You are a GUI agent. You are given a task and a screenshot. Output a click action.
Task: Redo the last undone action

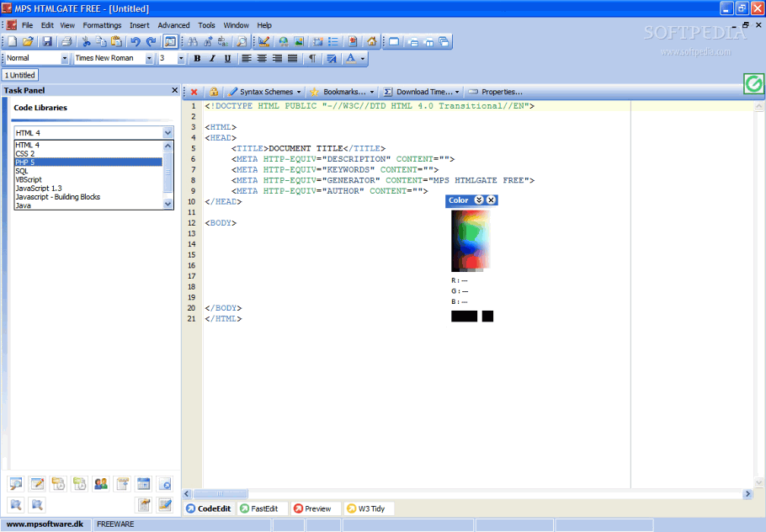click(x=151, y=41)
